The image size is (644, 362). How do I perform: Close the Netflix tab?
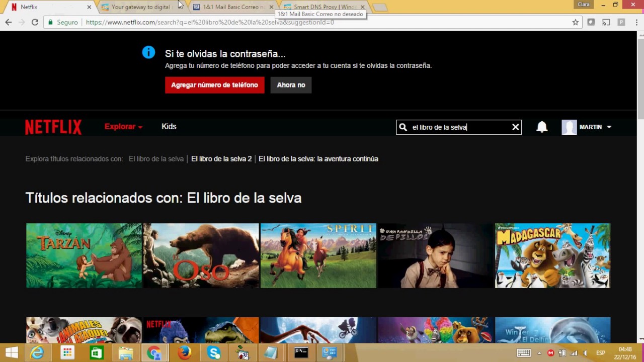[x=89, y=7]
